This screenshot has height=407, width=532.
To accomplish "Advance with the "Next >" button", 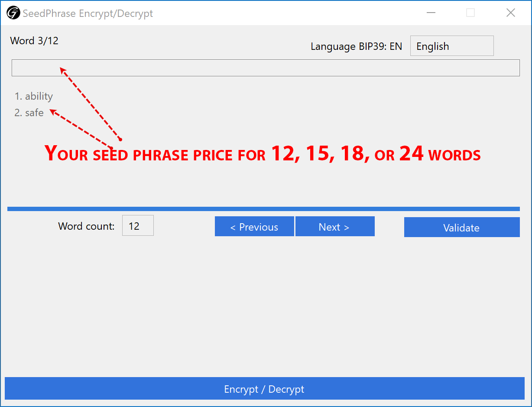I will 334,227.
